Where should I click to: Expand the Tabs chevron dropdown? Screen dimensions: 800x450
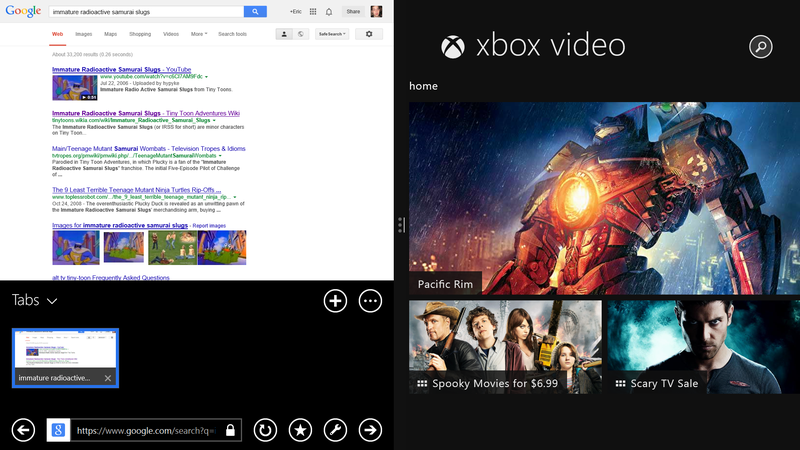tap(52, 301)
